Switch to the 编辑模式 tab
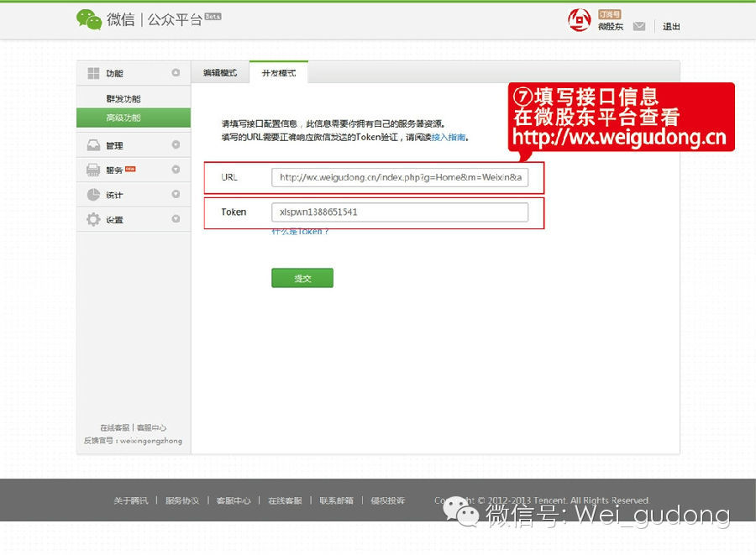Image resolution: width=756 pixels, height=555 pixels. (x=220, y=73)
